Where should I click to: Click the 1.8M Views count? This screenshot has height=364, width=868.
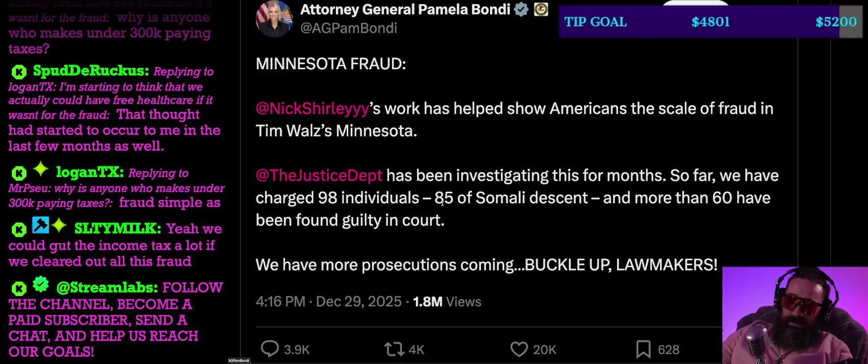click(x=447, y=302)
